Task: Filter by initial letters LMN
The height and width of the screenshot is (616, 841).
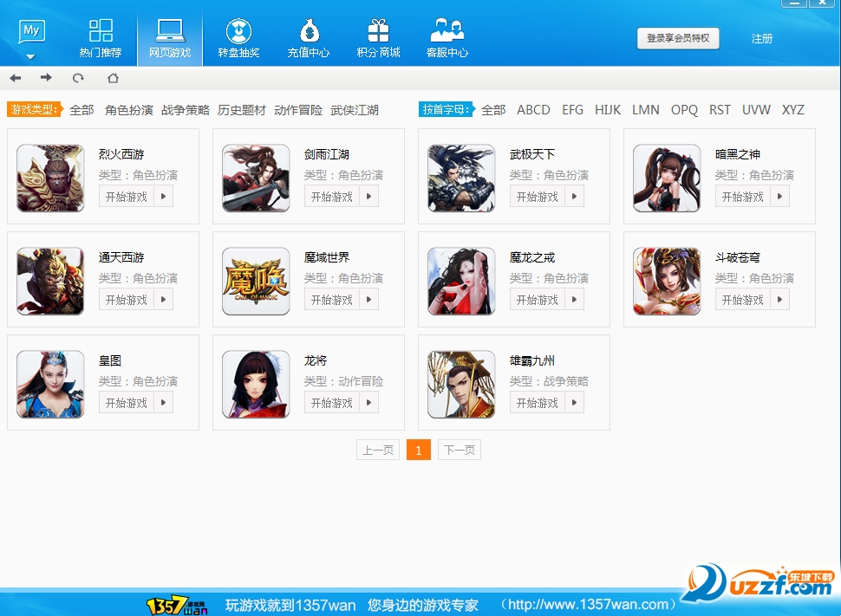Action: pos(646,110)
